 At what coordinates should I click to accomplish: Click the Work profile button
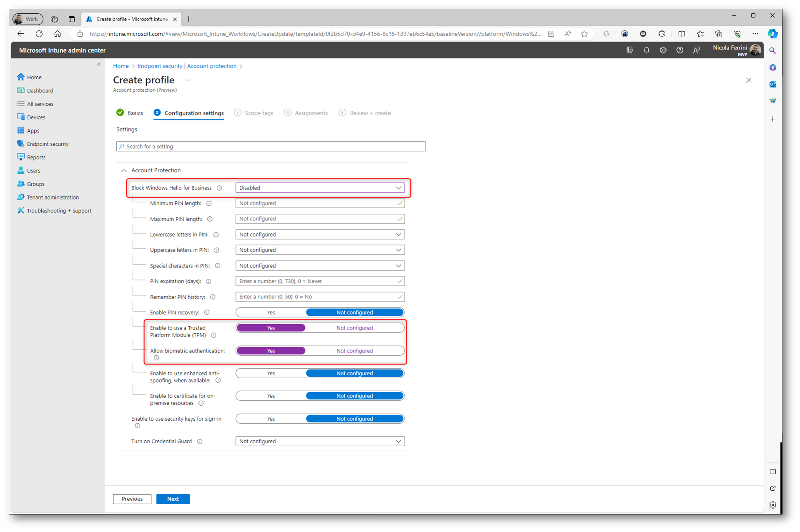pos(28,19)
